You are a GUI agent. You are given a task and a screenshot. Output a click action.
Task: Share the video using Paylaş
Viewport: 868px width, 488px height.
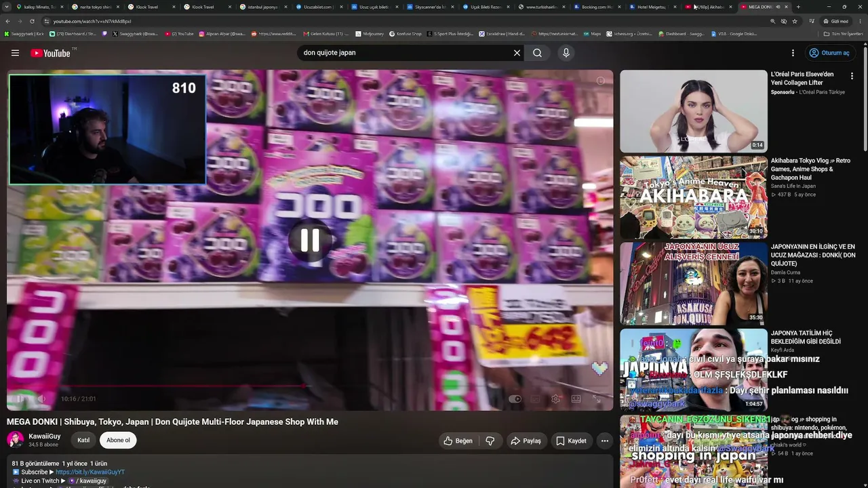[526, 441]
